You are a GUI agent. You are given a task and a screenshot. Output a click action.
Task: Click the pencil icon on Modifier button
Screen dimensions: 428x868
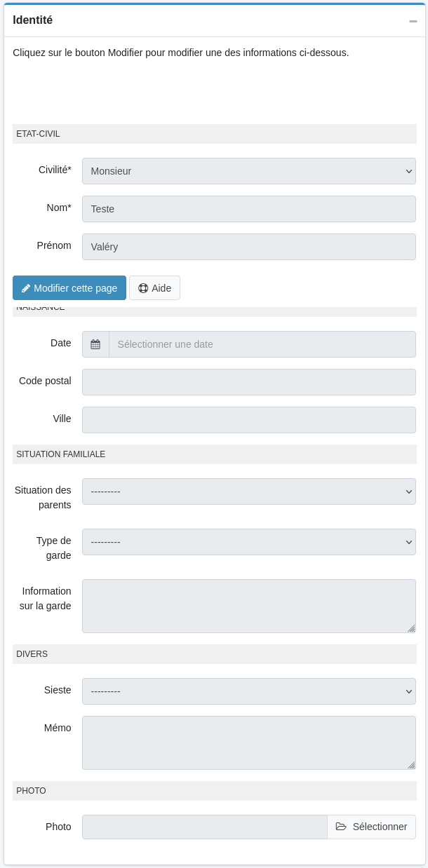(x=26, y=288)
